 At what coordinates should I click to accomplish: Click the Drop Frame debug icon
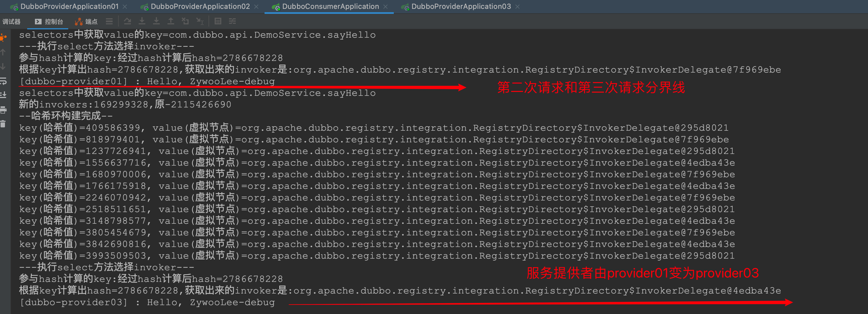click(185, 22)
